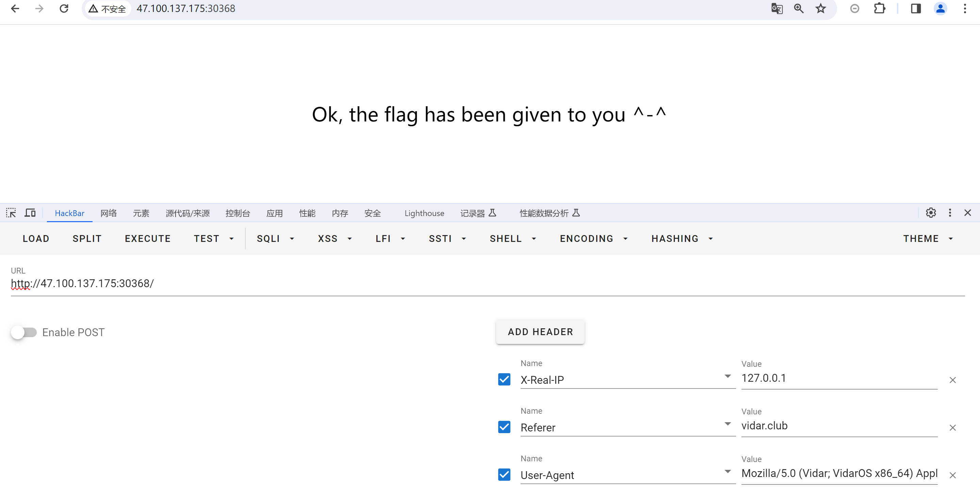
Task: Open the X-Real-IP name dropdown arrow
Action: pos(728,377)
